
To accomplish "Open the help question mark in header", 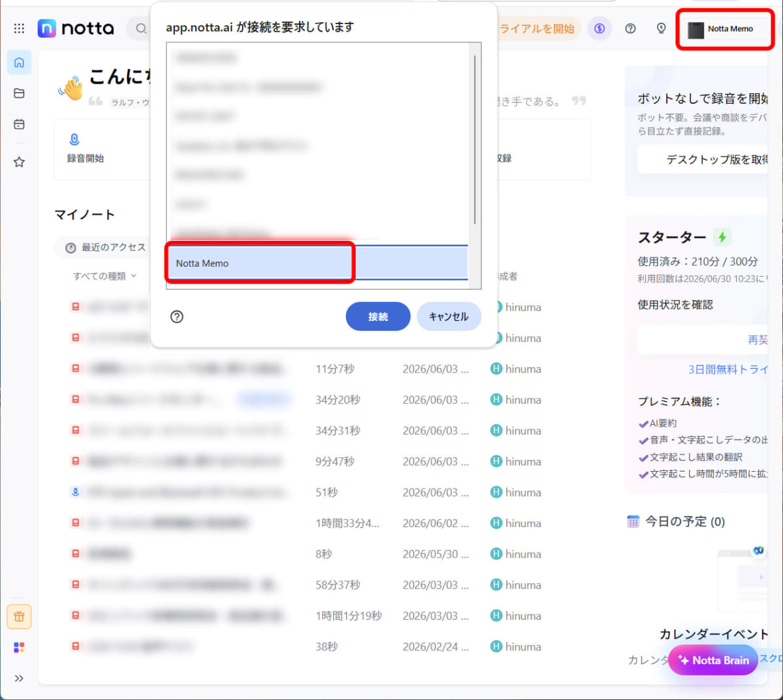I will 630,29.
